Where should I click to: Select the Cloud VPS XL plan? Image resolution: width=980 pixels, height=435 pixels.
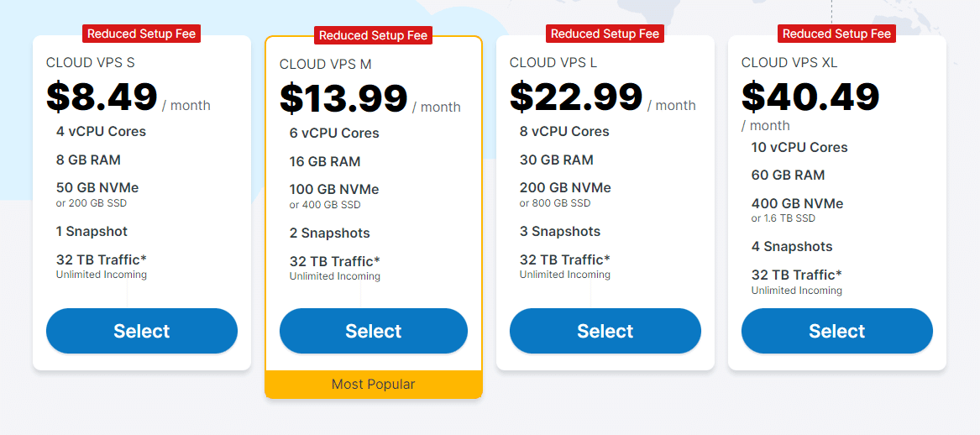[x=837, y=331]
